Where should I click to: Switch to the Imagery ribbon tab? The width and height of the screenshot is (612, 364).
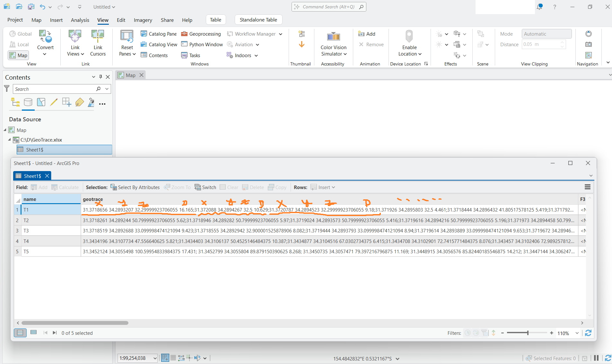143,20
